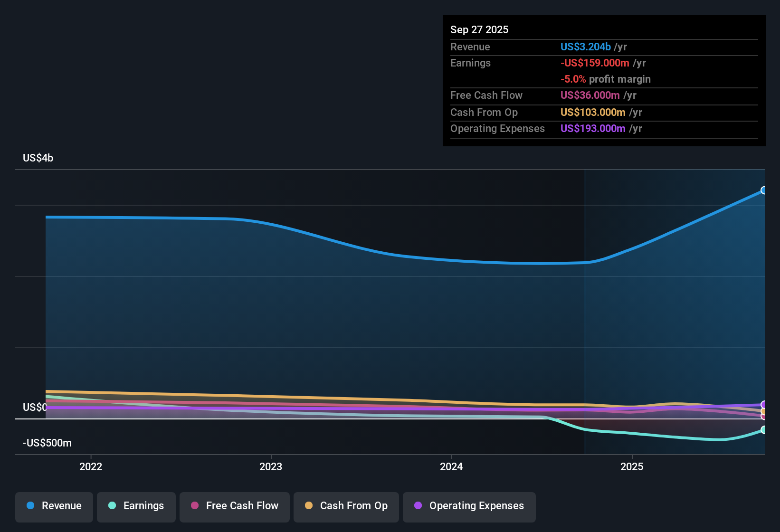Screen dimensions: 780x532
Task: Toggle the Revenue series visibility
Action: 54,506
